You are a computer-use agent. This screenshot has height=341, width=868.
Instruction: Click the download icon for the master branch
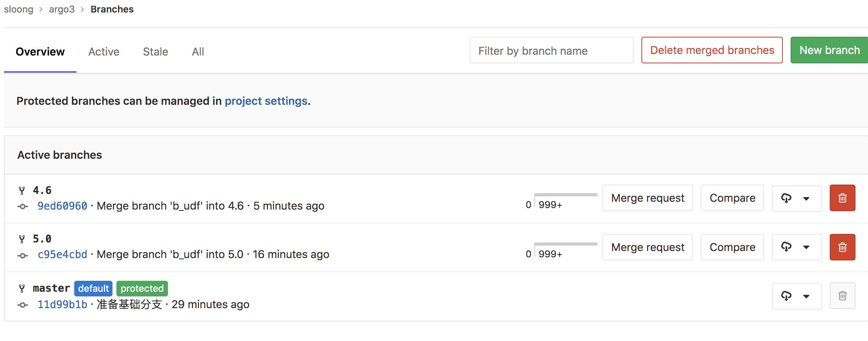coord(786,296)
